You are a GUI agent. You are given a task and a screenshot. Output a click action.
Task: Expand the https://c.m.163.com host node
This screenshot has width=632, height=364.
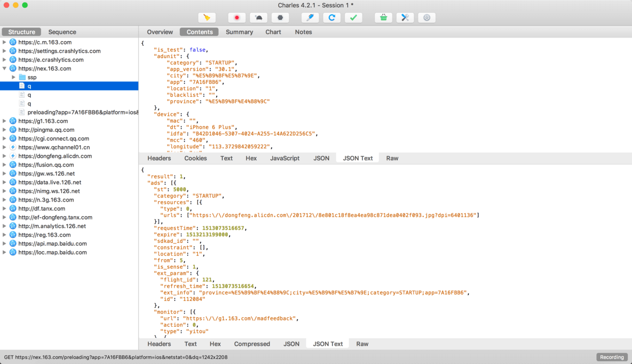point(5,42)
